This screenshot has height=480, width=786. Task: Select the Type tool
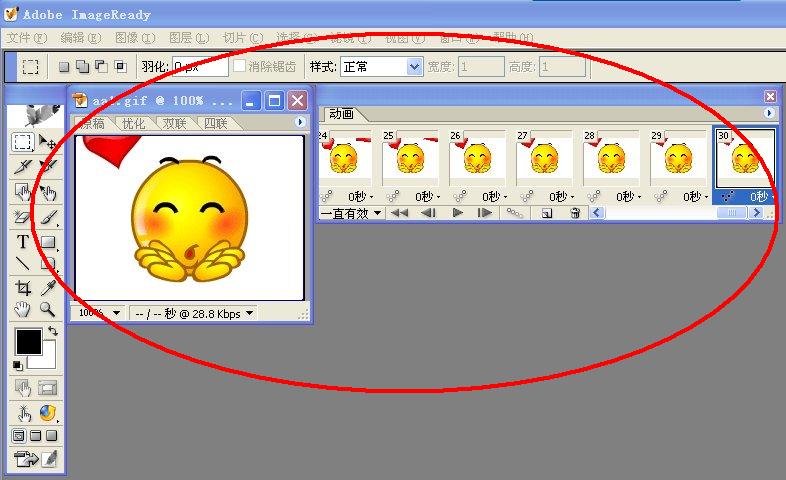pos(23,242)
